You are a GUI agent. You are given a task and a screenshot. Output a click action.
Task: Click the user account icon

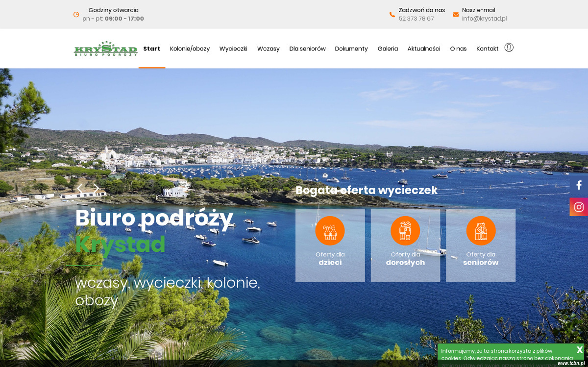pos(509,48)
